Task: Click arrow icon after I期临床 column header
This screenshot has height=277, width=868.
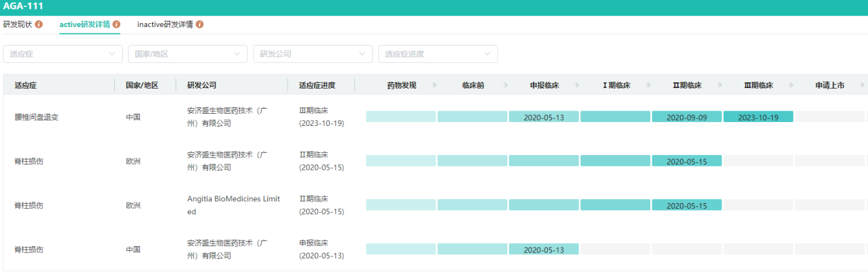Action: tap(648, 85)
